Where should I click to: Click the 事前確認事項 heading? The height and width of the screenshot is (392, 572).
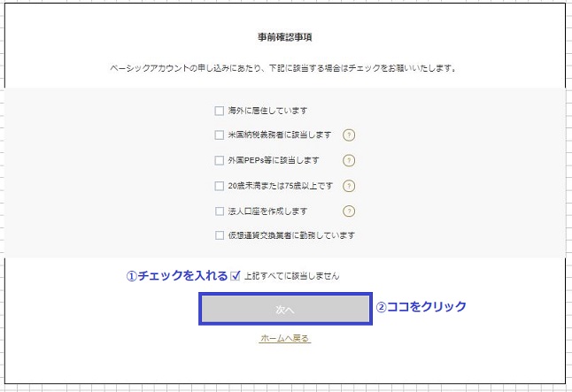point(285,37)
